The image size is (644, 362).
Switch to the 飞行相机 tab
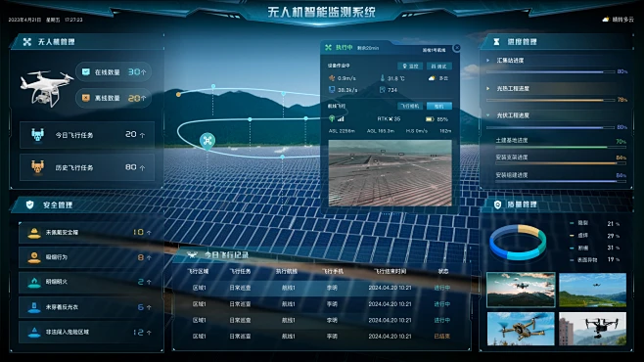pos(410,106)
